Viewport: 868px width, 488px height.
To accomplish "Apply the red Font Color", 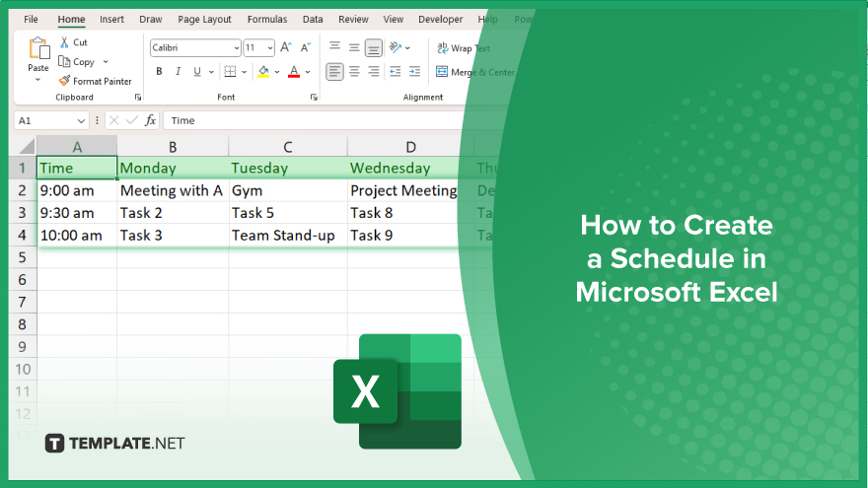I will coord(294,71).
